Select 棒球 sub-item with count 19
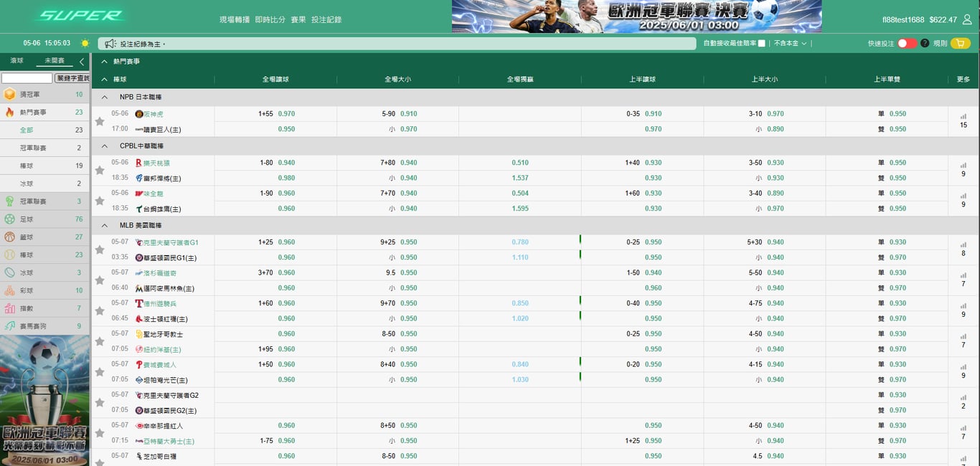This screenshot has height=466, width=980. click(45, 166)
